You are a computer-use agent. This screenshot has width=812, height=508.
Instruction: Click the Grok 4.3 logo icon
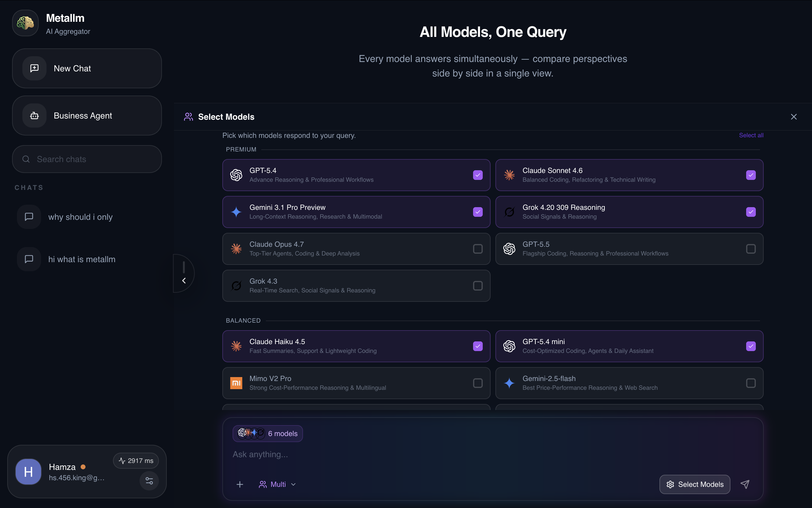click(x=236, y=286)
